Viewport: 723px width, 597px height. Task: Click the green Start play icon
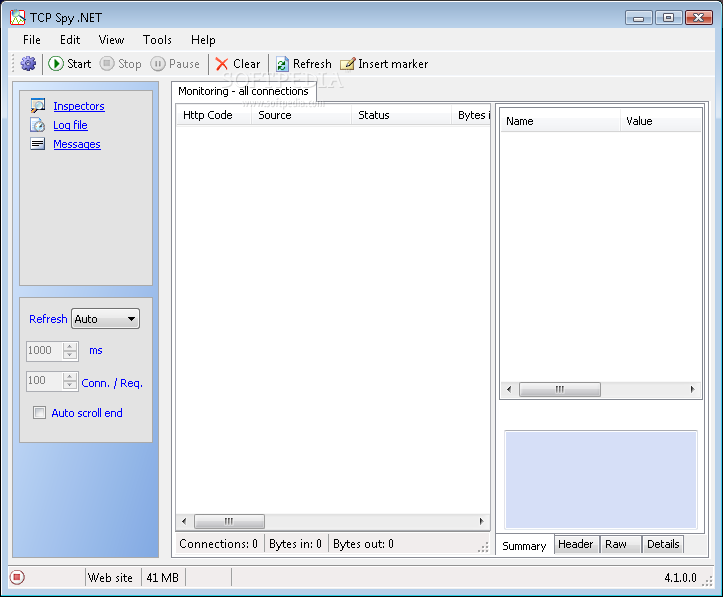(56, 64)
